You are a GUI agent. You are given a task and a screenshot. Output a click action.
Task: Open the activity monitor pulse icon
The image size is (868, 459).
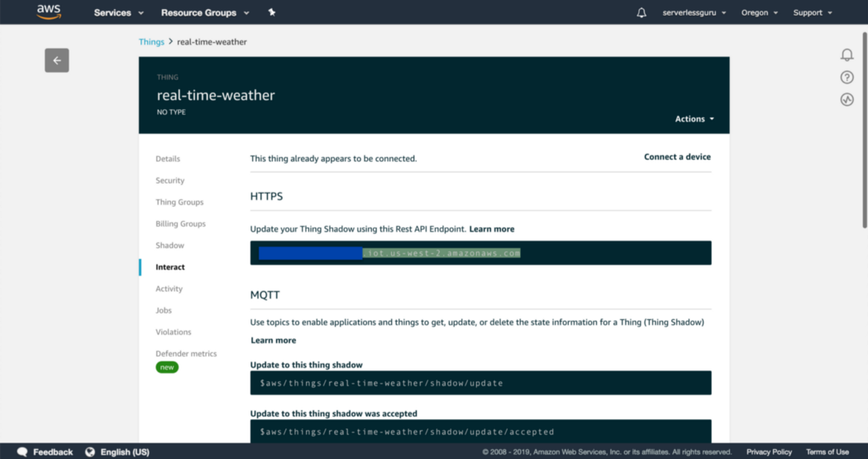click(847, 100)
